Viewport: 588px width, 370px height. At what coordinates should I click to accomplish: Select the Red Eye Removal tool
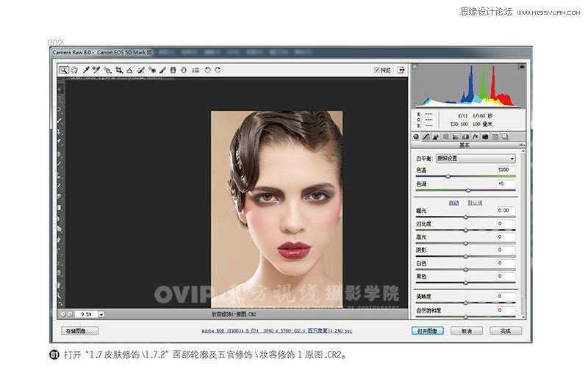(x=152, y=70)
